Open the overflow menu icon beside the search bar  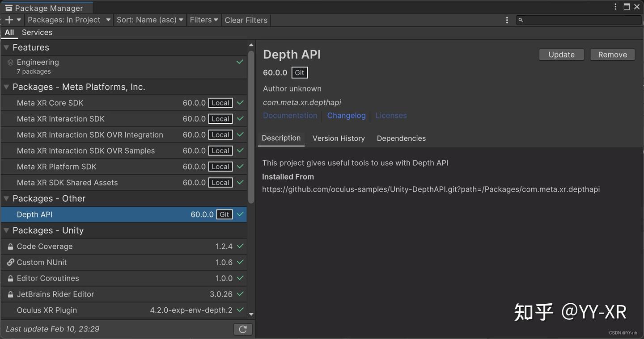507,20
